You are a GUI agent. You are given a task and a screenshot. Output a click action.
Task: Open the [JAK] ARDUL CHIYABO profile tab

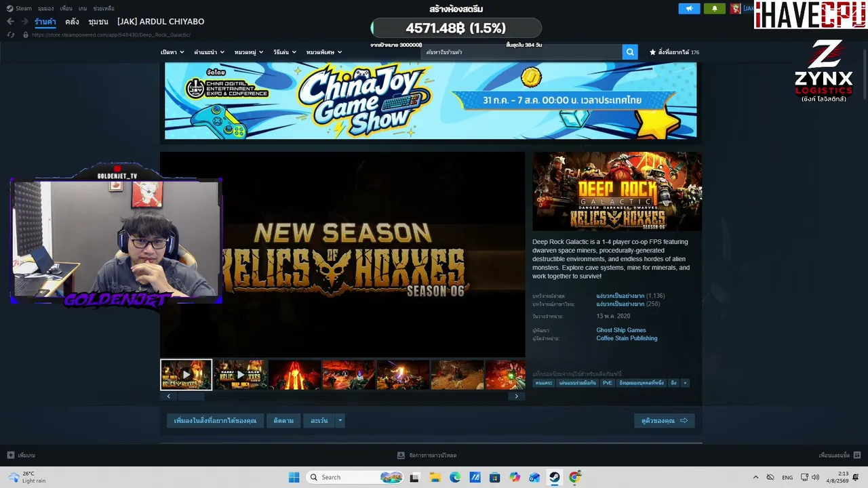click(x=161, y=22)
